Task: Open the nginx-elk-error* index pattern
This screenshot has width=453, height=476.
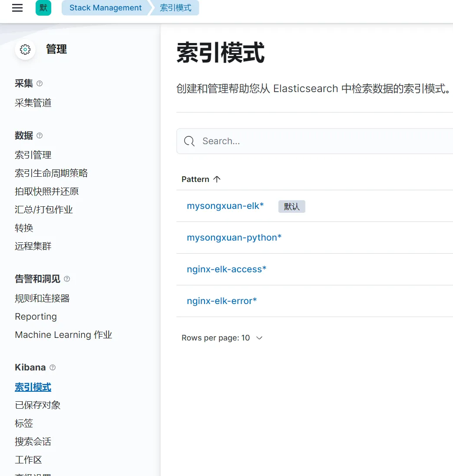Action: coord(222,301)
